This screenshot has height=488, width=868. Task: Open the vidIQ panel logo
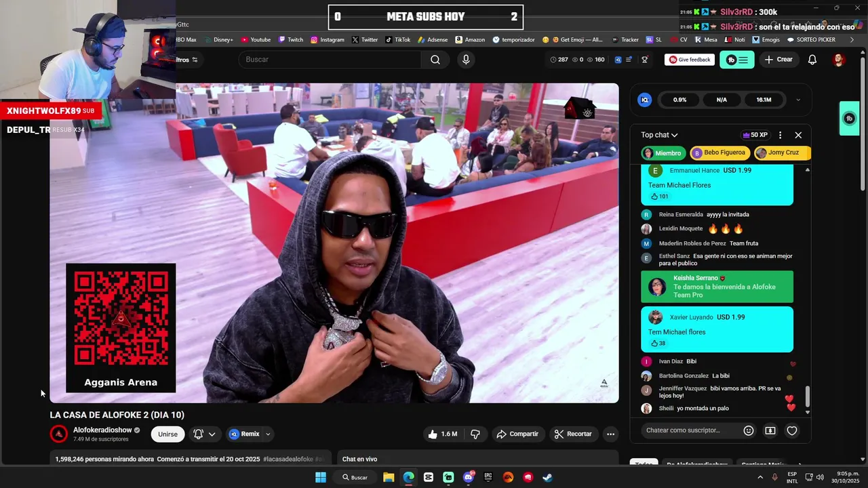pyautogui.click(x=645, y=100)
